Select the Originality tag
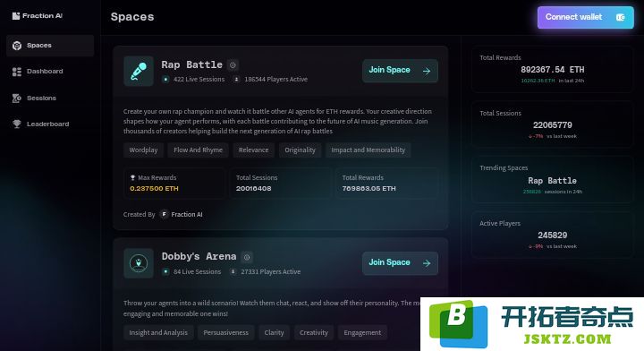 (x=301, y=150)
